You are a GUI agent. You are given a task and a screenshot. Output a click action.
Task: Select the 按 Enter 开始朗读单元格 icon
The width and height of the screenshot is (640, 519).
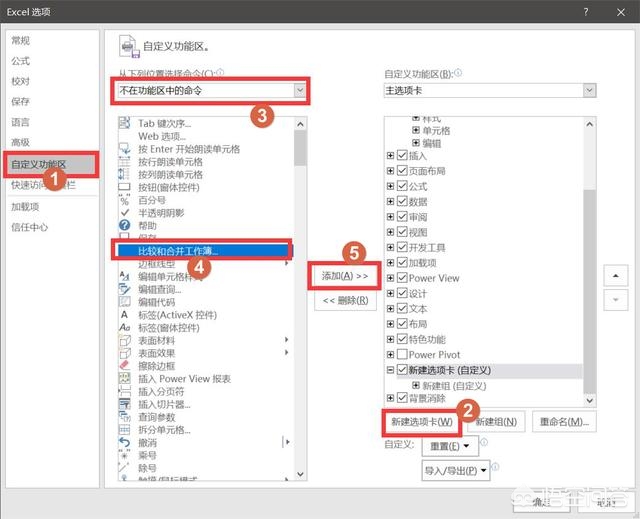coord(124,149)
